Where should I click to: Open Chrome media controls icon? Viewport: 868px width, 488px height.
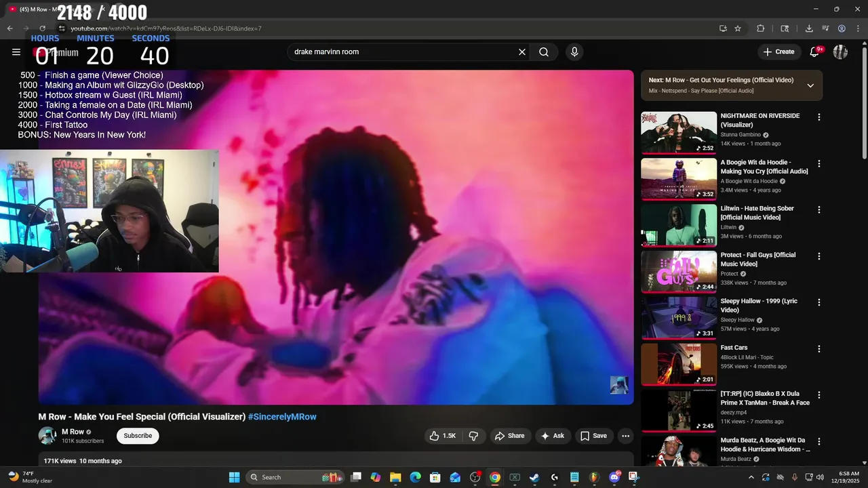pyautogui.click(x=825, y=28)
